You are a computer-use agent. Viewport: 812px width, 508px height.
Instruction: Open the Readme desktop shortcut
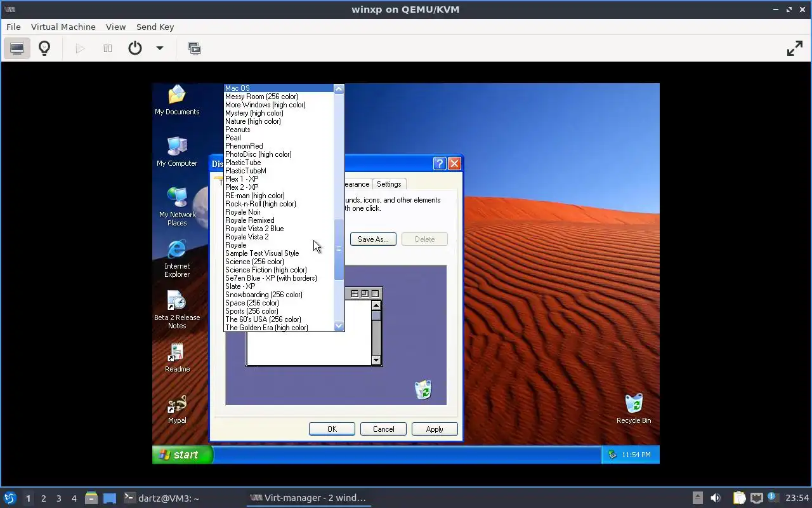[x=177, y=358]
